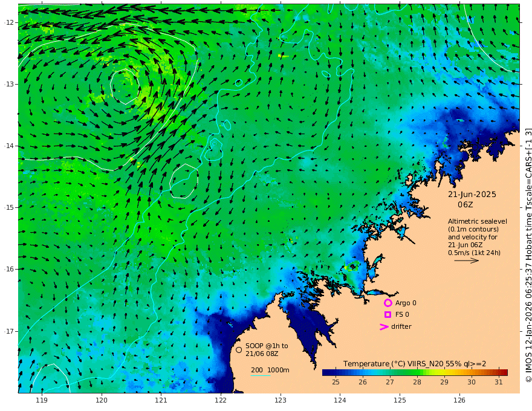Click the magenta Argo circle legend icon
Viewport: 532px width, 411px height.
388,303
